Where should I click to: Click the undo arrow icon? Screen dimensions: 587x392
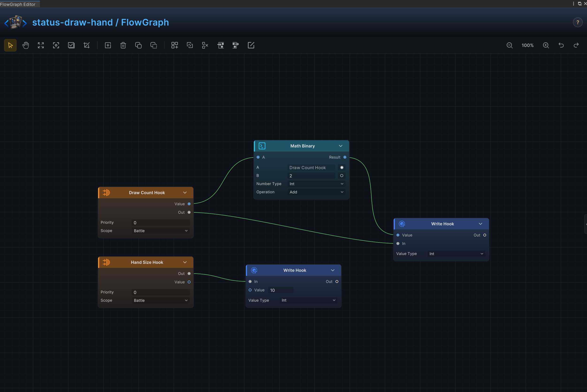(x=561, y=45)
